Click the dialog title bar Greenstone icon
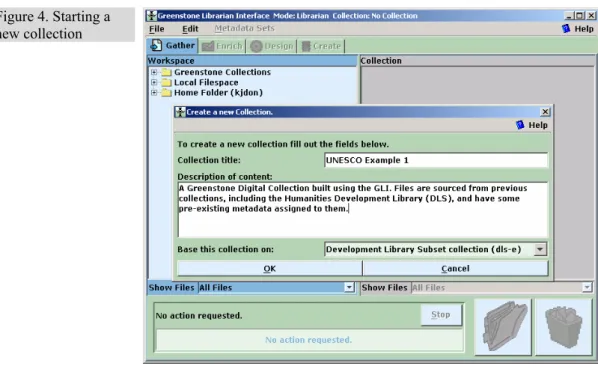598x378 pixels. [180, 112]
